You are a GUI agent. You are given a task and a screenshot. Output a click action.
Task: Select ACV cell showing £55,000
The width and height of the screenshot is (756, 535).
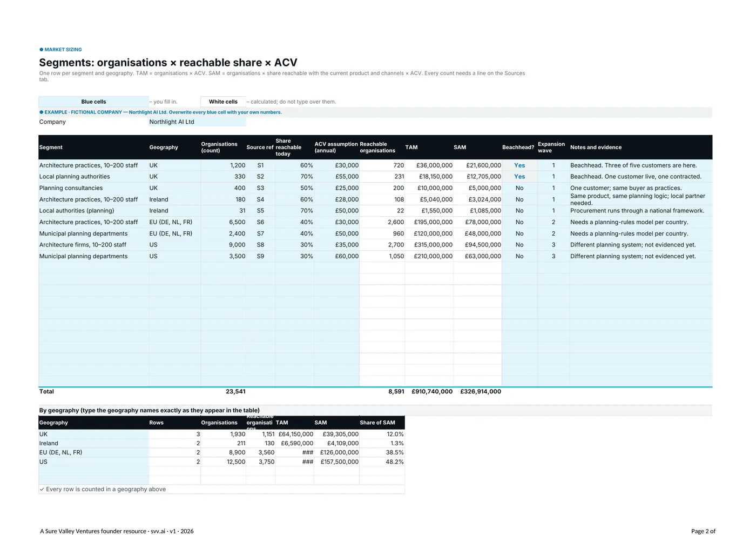pyautogui.click(x=336, y=177)
